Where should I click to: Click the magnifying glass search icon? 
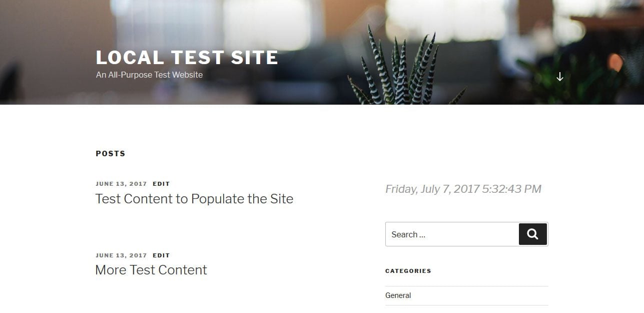tap(532, 234)
